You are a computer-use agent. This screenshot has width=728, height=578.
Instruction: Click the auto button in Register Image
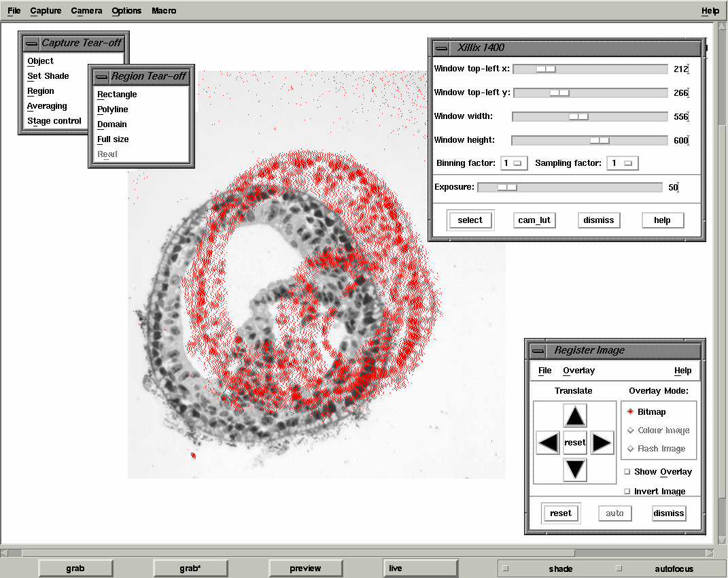point(614,513)
